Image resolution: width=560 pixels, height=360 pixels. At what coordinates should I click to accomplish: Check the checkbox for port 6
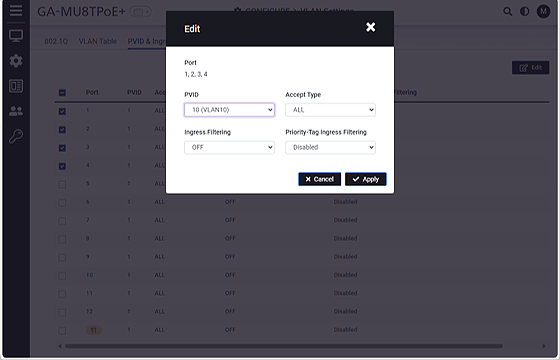62,202
